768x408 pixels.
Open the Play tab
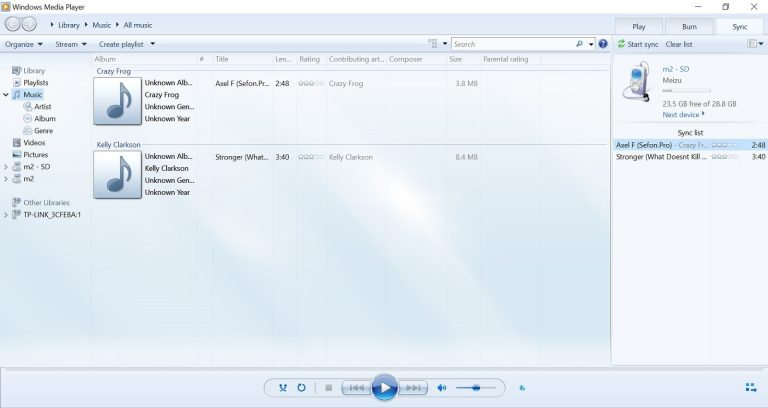pyautogui.click(x=639, y=26)
